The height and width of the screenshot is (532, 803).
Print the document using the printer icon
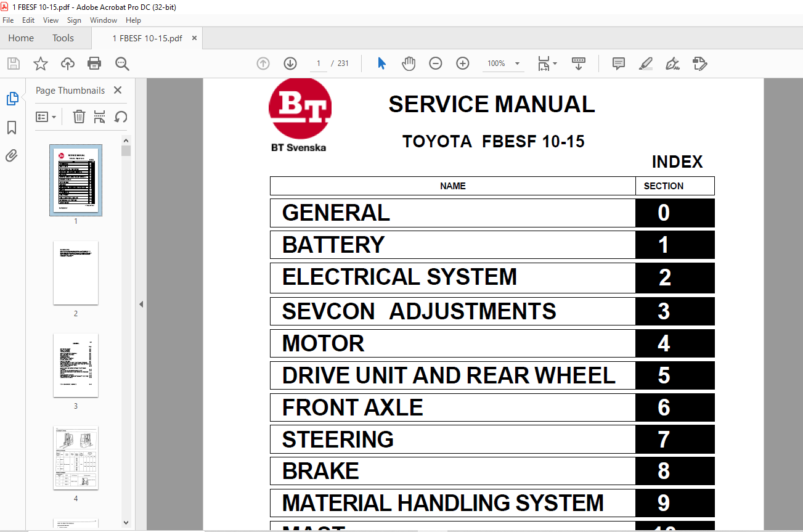point(94,63)
